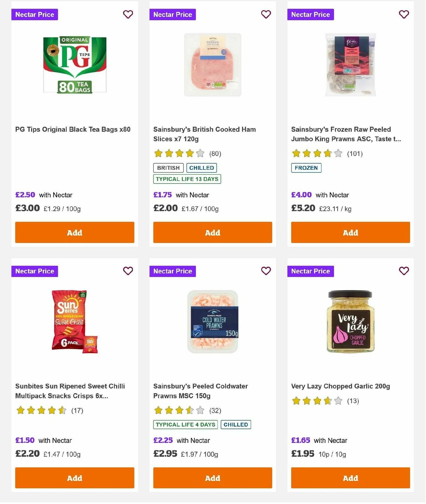426x504 pixels.
Task: Click the heart icon on Sunbites Sweet Chilli crisps
Action: (128, 271)
